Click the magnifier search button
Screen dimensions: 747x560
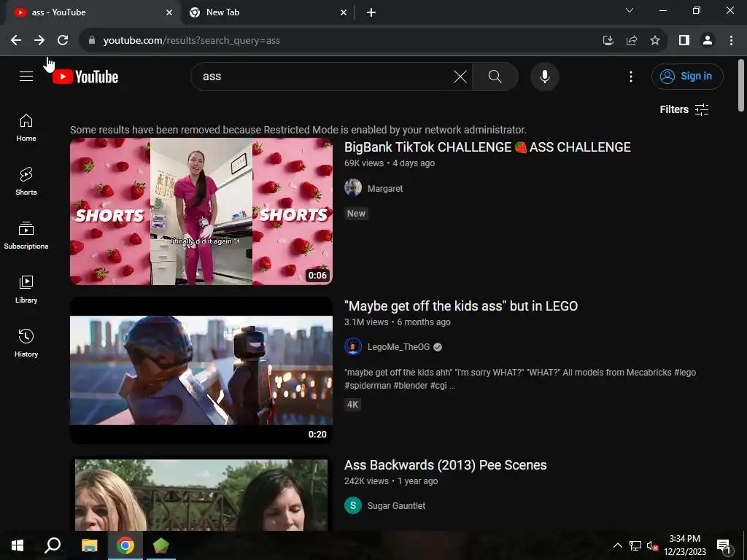(495, 76)
